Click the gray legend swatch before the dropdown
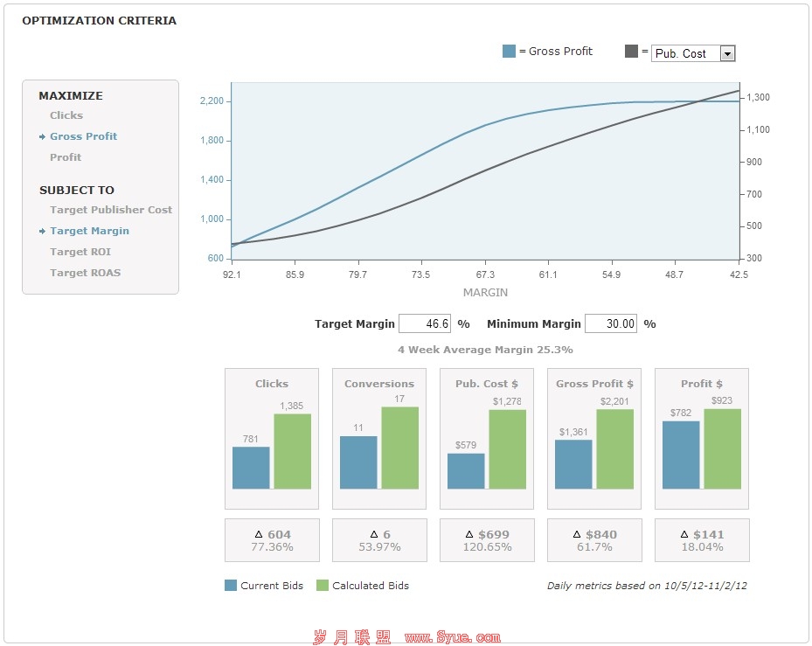 tap(631, 52)
